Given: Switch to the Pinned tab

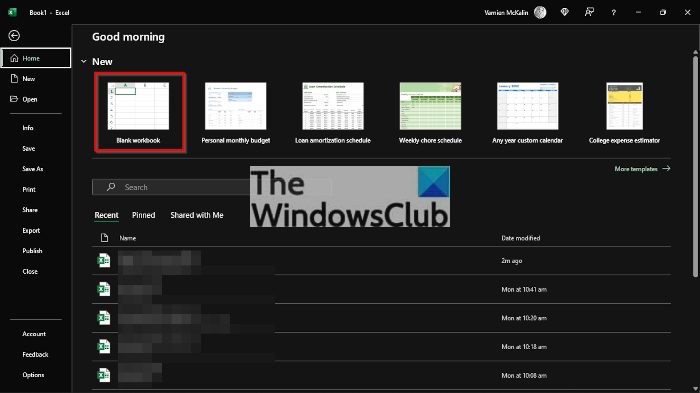Looking at the screenshot, I should 144,215.
